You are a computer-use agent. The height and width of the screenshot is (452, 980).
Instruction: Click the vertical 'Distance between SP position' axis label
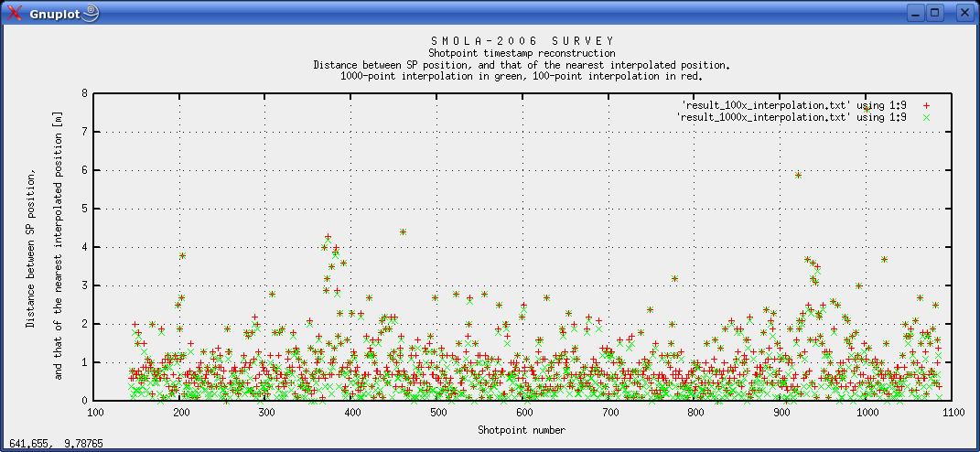(30, 247)
